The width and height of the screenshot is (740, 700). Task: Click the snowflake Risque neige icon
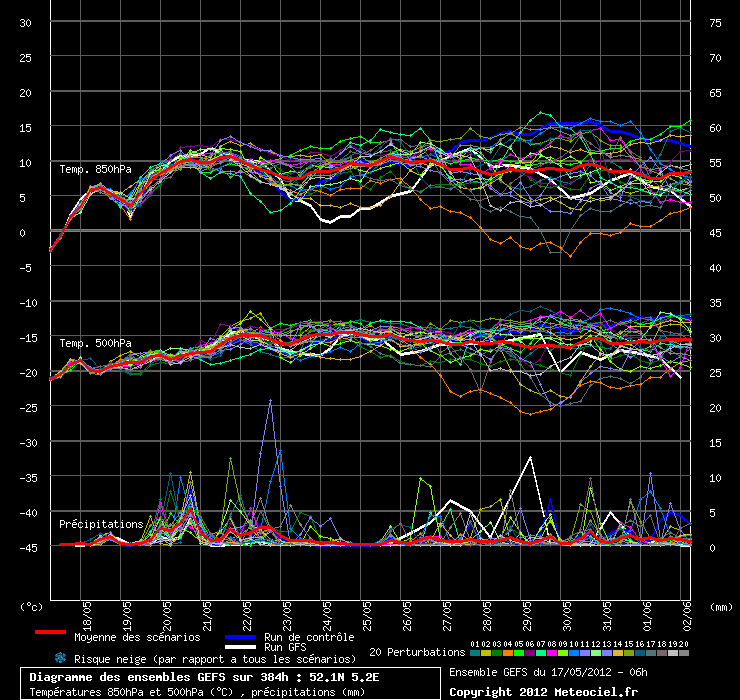60,658
